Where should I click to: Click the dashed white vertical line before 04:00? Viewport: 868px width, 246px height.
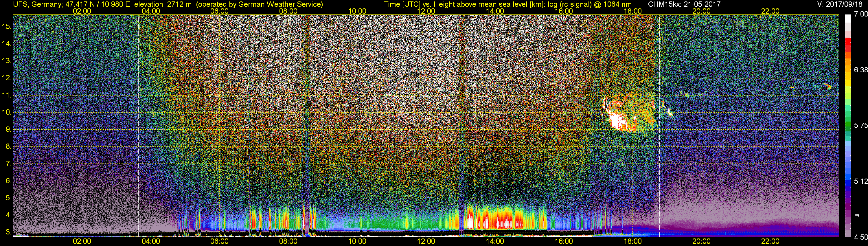click(138, 126)
